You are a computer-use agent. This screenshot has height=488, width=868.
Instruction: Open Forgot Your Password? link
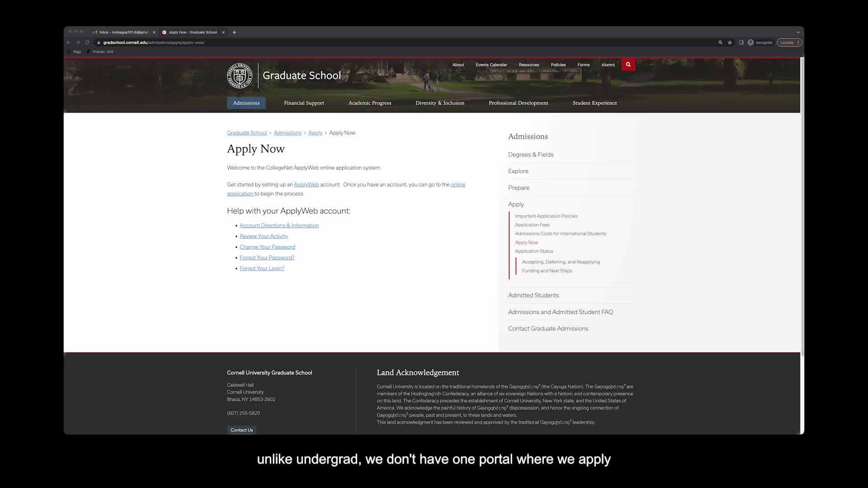267,258
